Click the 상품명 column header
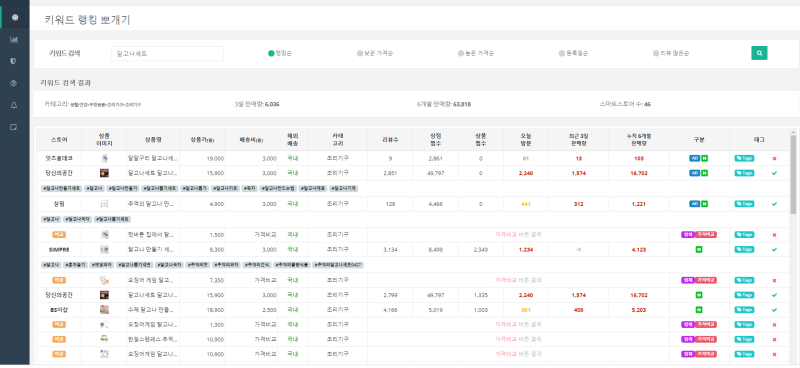The image size is (800, 368). coord(153,139)
